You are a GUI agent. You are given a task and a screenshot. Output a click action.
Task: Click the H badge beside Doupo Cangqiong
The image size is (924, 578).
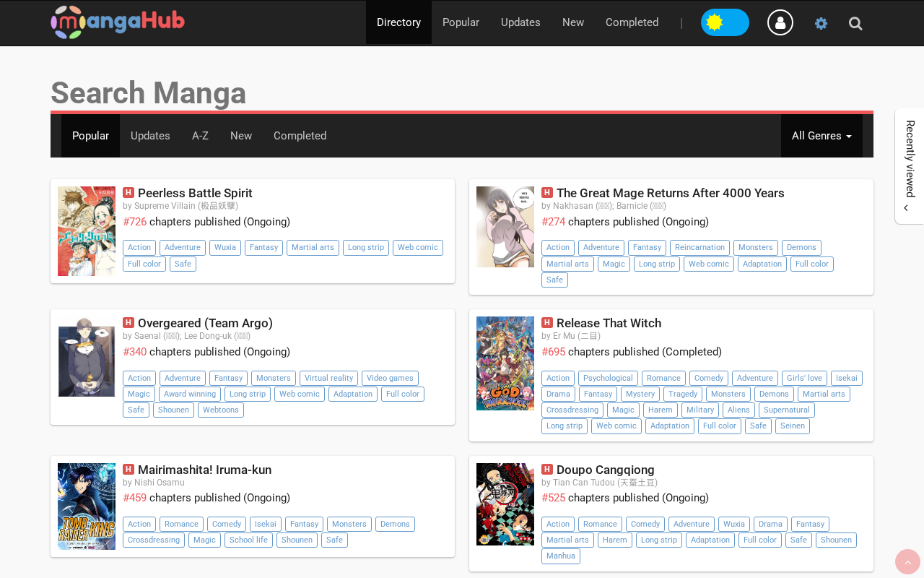coord(547,469)
